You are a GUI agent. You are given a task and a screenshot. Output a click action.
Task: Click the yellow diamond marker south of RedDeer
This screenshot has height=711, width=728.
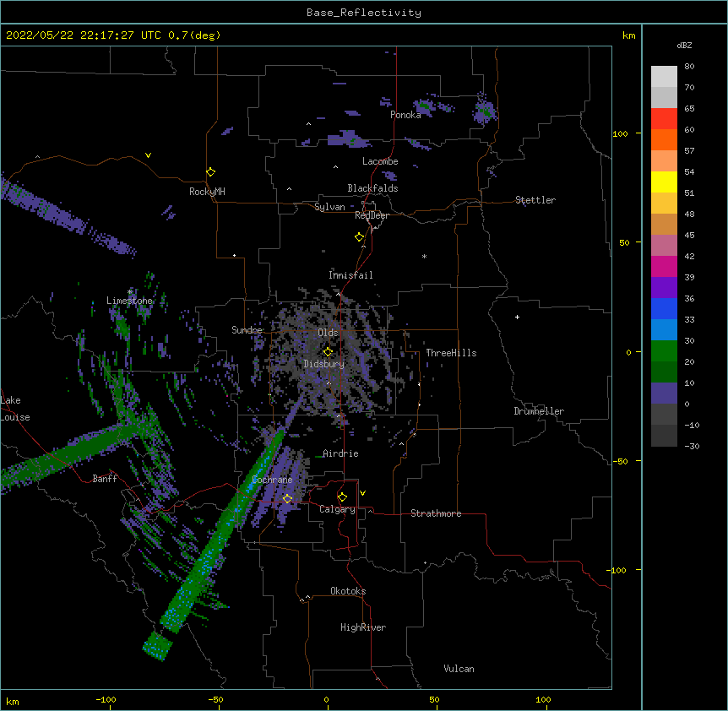(x=360, y=237)
